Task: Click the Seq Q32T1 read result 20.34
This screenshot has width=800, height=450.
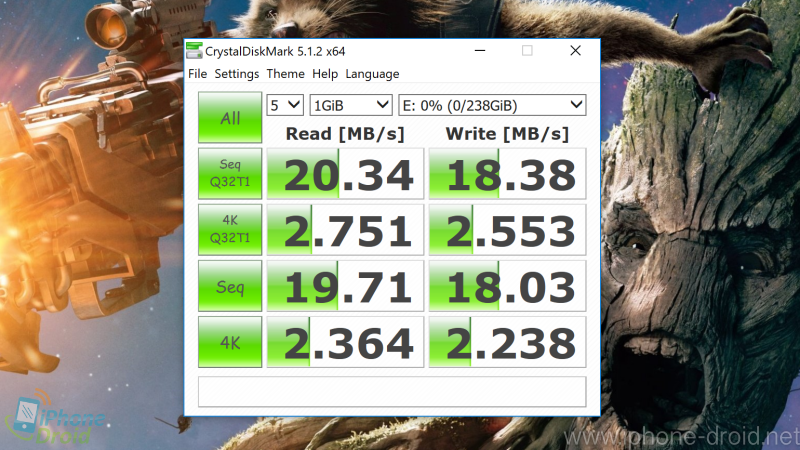Action: [345, 174]
